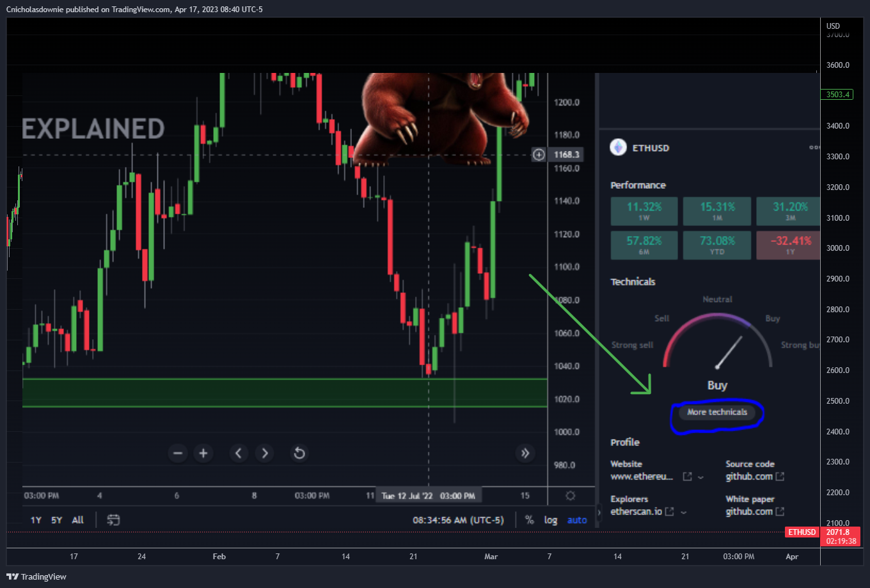Jump to latest bar double-arrow icon
Image resolution: width=870 pixels, height=588 pixels.
(x=525, y=454)
